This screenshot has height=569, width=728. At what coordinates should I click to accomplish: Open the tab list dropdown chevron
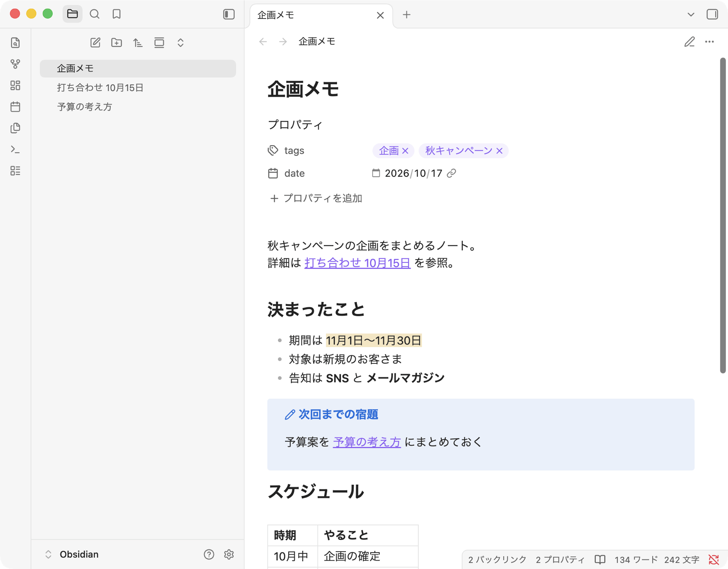[x=690, y=14]
